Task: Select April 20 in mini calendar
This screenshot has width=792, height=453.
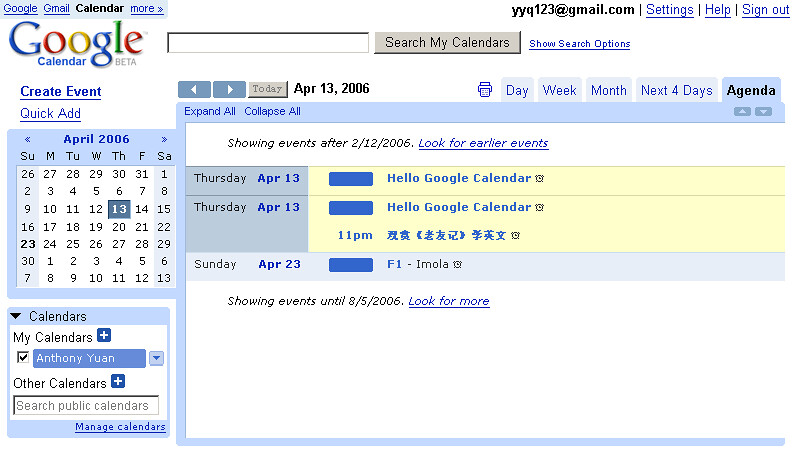Action: [119, 227]
